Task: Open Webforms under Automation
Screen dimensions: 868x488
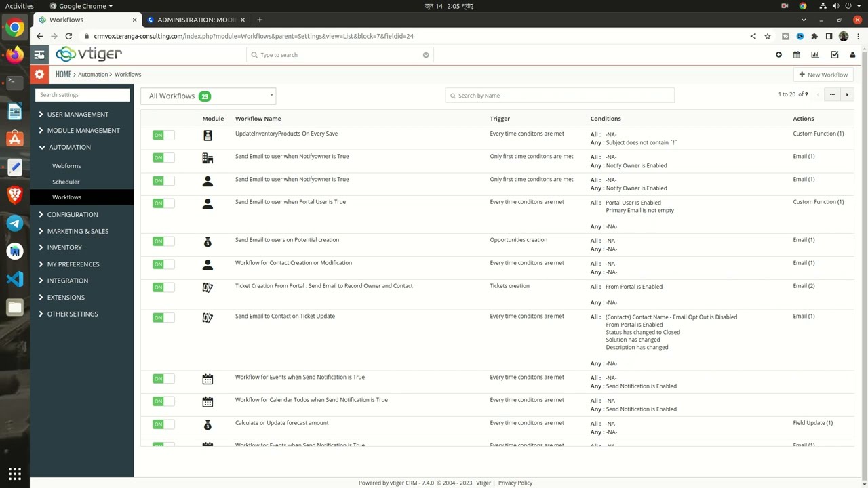Action: (x=66, y=166)
